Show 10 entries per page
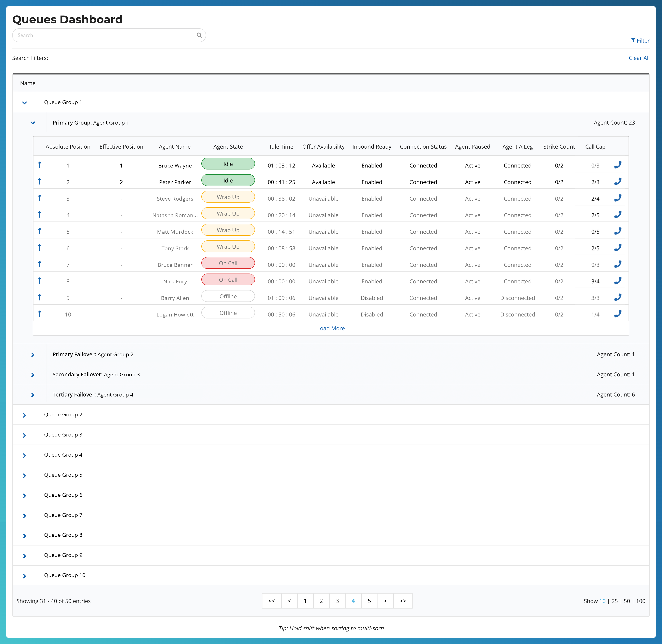Screen dimensions: 662x644 pyautogui.click(x=602, y=601)
